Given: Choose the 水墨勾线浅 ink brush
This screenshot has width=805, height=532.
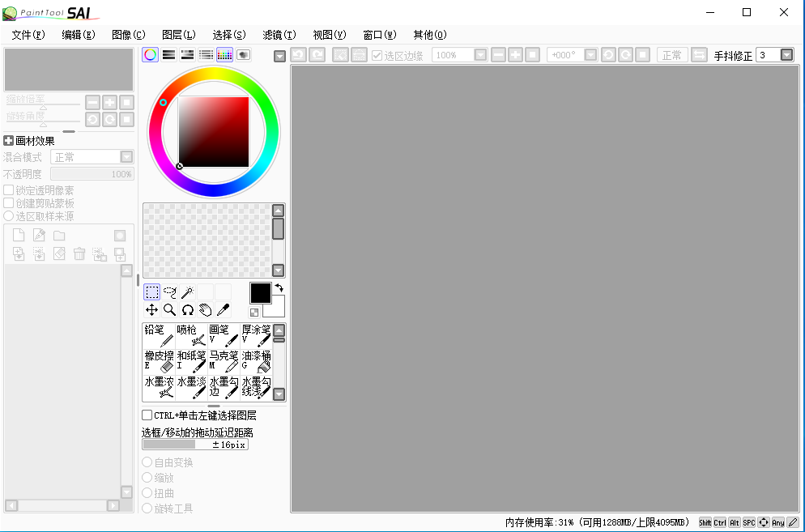Looking at the screenshot, I should point(256,388).
